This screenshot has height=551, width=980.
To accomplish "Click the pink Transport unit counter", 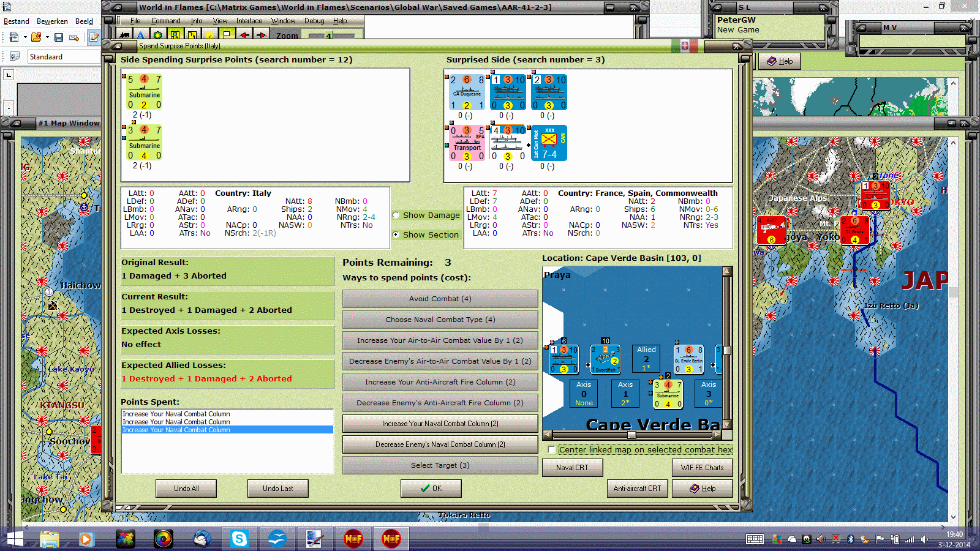I will click(467, 143).
